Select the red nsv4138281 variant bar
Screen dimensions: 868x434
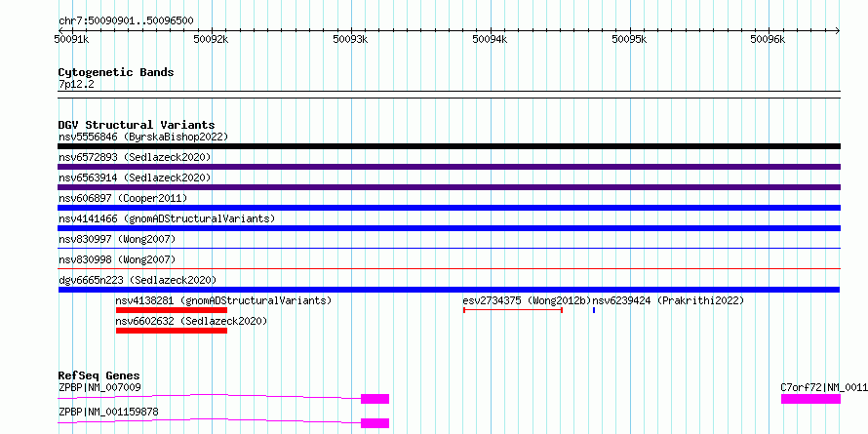click(172, 310)
